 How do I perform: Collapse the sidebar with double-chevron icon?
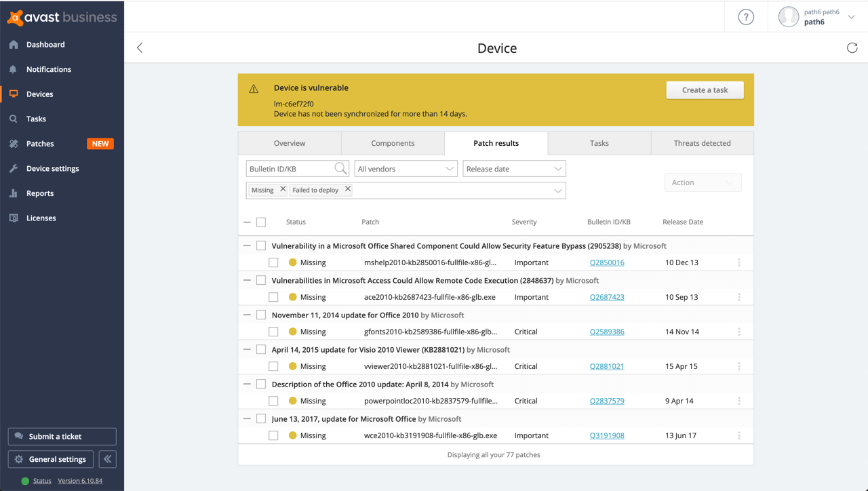click(x=107, y=459)
